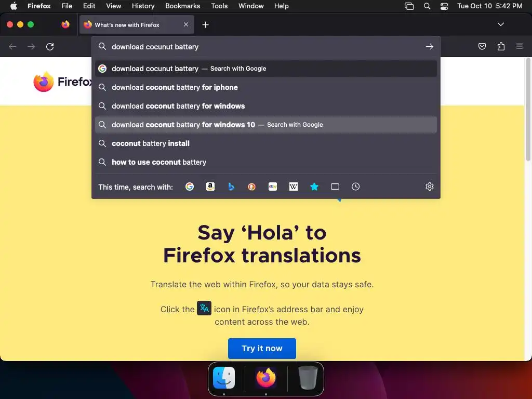
Task: Search bookmarks using the star icon
Action: tap(314, 187)
